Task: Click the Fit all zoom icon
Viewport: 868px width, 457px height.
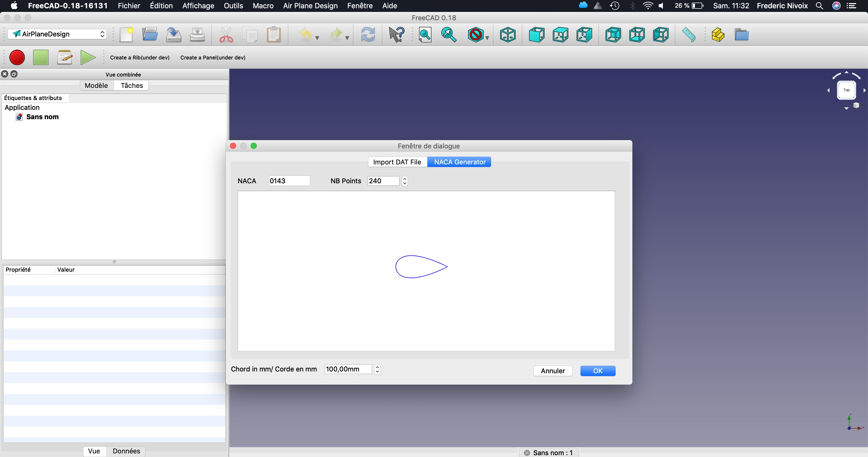Action: (x=425, y=34)
